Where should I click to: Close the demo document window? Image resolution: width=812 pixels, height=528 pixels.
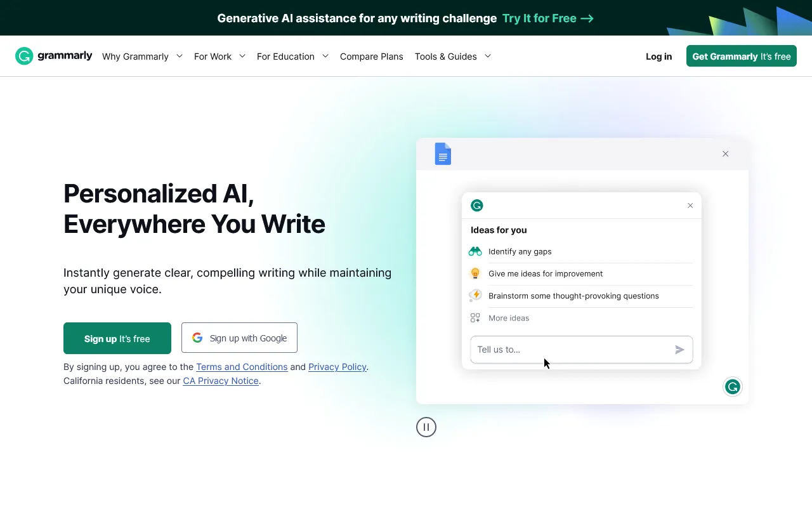tap(726, 154)
